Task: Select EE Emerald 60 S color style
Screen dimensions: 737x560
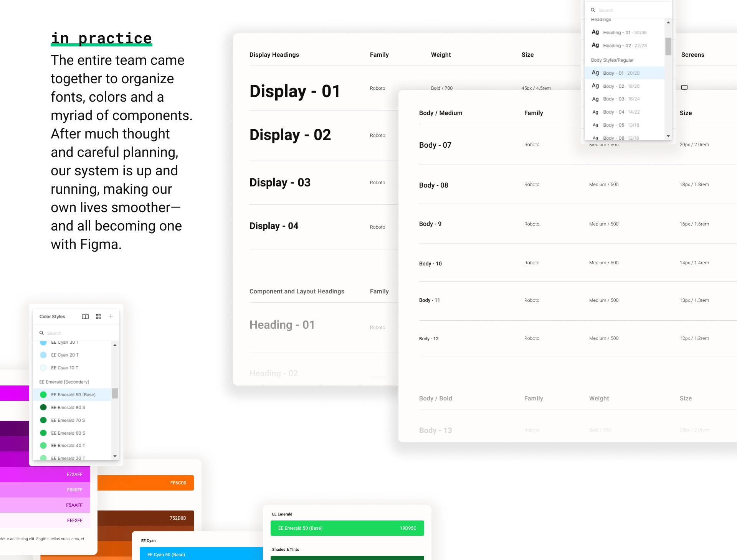Action: [x=72, y=433]
